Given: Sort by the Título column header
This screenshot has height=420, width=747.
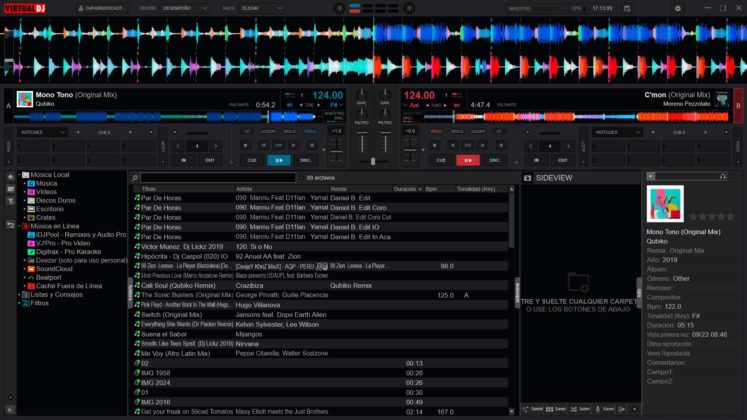Looking at the screenshot, I should [149, 189].
